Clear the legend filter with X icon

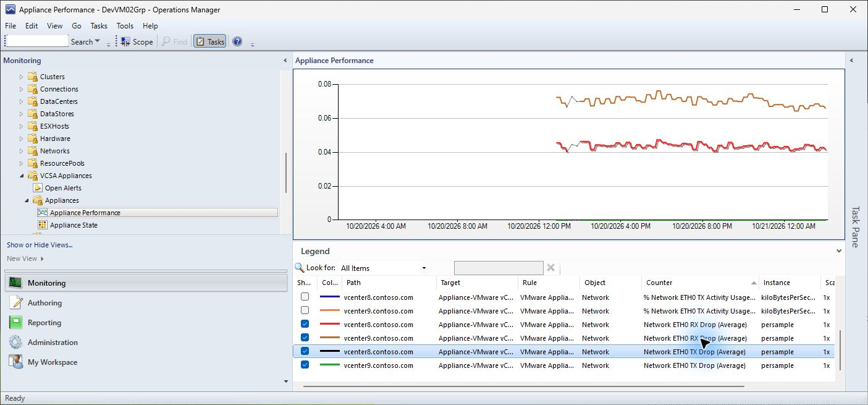pos(550,268)
